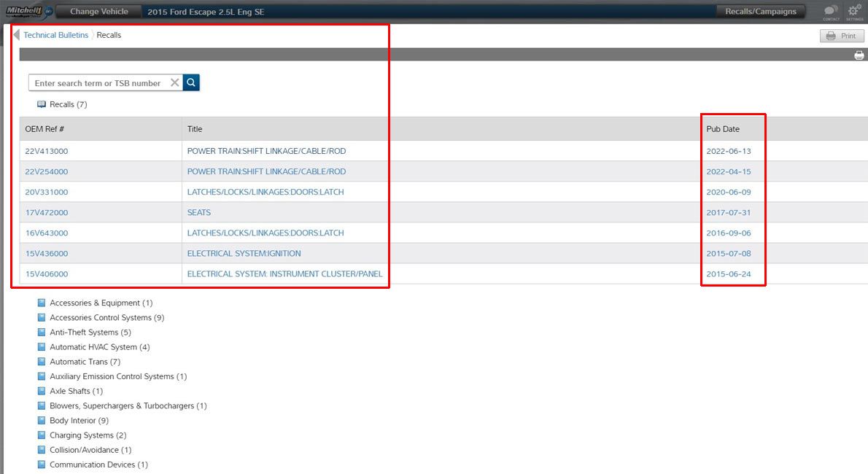Click the back arrow before Technical Bulletins

tap(15, 34)
